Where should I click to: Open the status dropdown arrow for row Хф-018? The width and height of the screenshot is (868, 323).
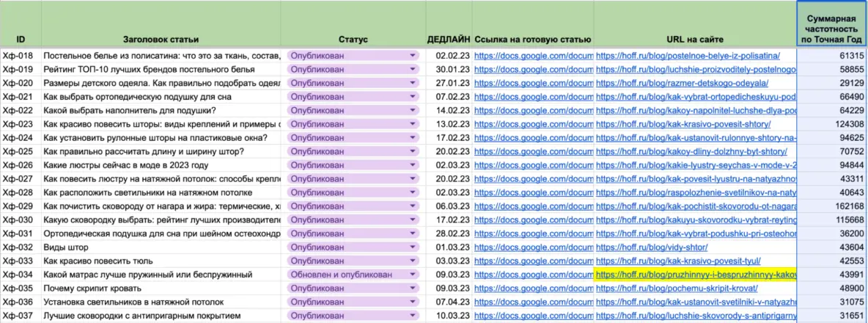[x=413, y=56]
